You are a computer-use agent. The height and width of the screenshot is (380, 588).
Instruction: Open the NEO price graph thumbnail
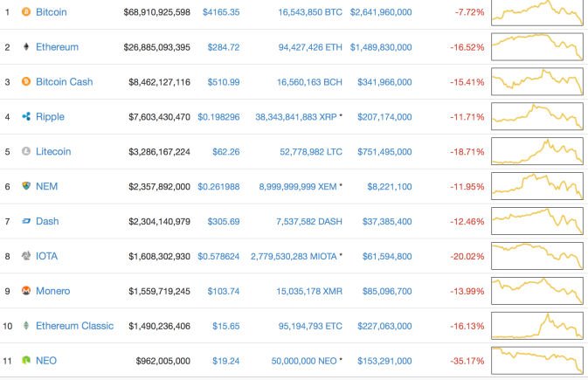[x=537, y=361]
